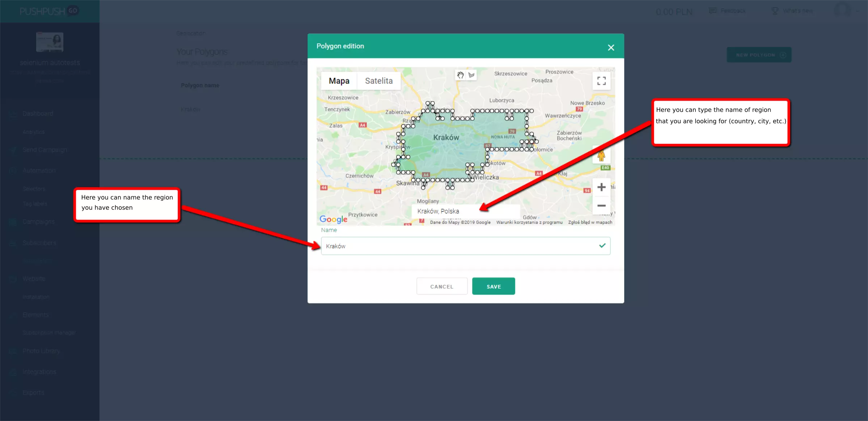This screenshot has height=421, width=868.
Task: Toggle fullscreen map view
Action: (x=601, y=81)
